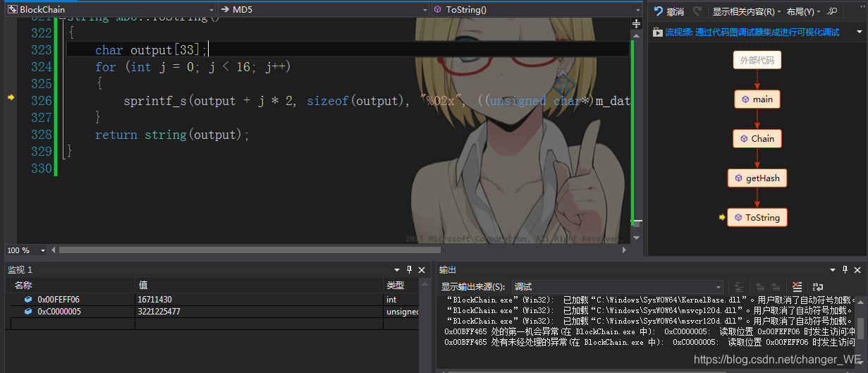
Task: Click the clear all output icon
Action: coord(797,287)
